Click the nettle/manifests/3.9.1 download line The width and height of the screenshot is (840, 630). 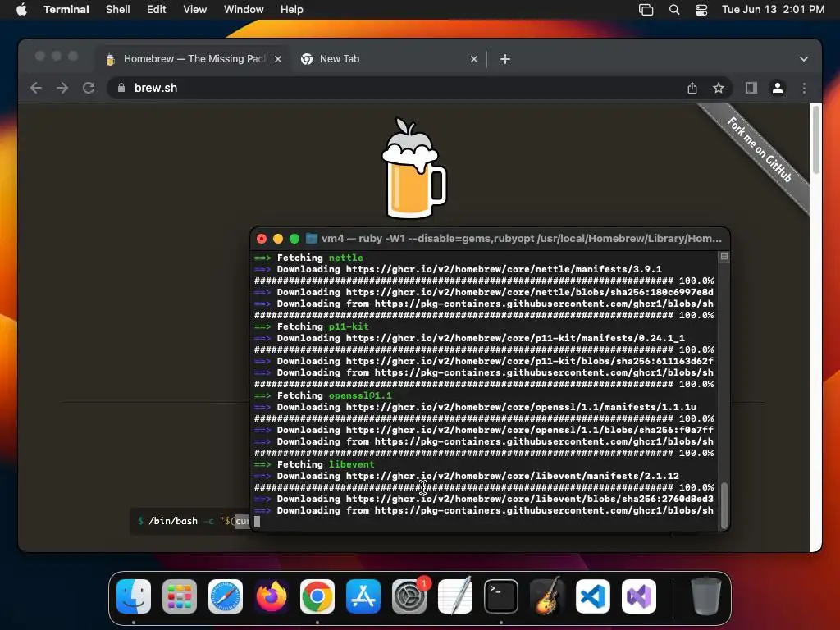[458, 269]
